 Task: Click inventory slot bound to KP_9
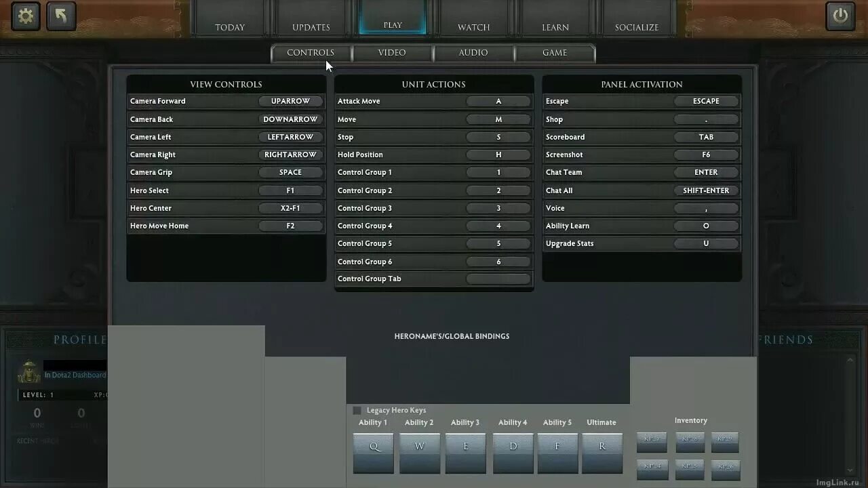[725, 442]
